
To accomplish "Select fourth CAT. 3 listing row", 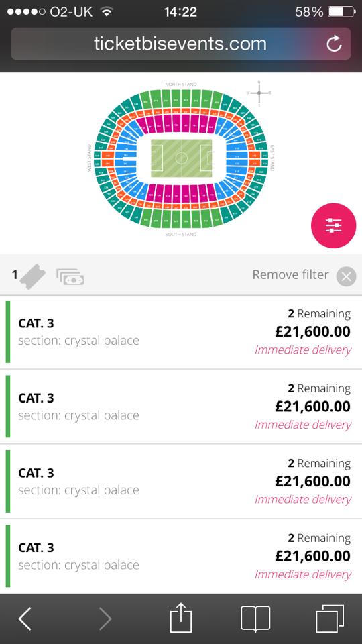I will pos(181,556).
